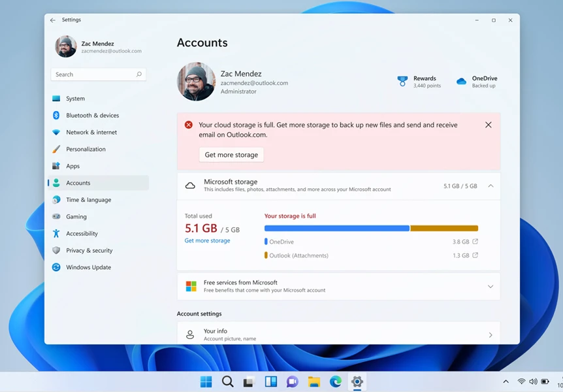Click the magnifier icon in the search box
This screenshot has height=392, width=563.
click(x=139, y=74)
